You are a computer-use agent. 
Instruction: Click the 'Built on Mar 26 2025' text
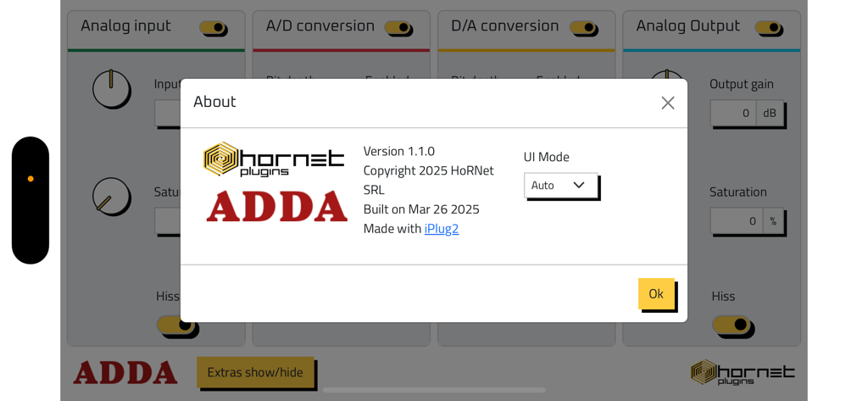[421, 209]
